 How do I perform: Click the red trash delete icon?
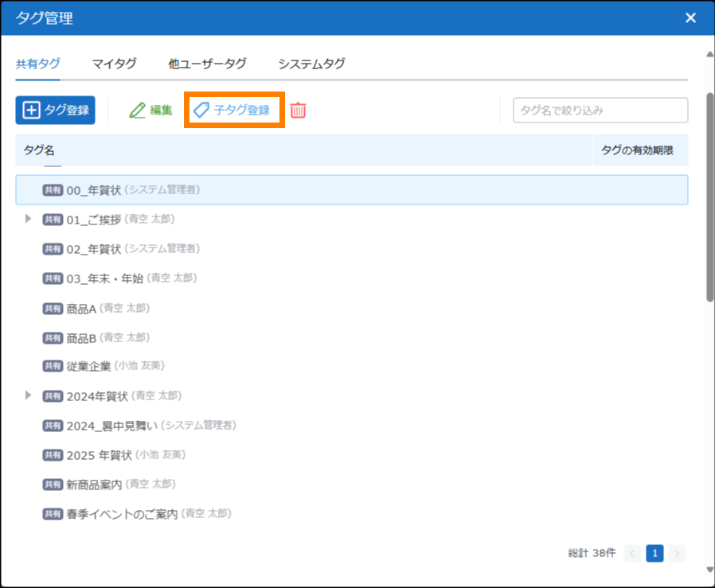point(298,111)
